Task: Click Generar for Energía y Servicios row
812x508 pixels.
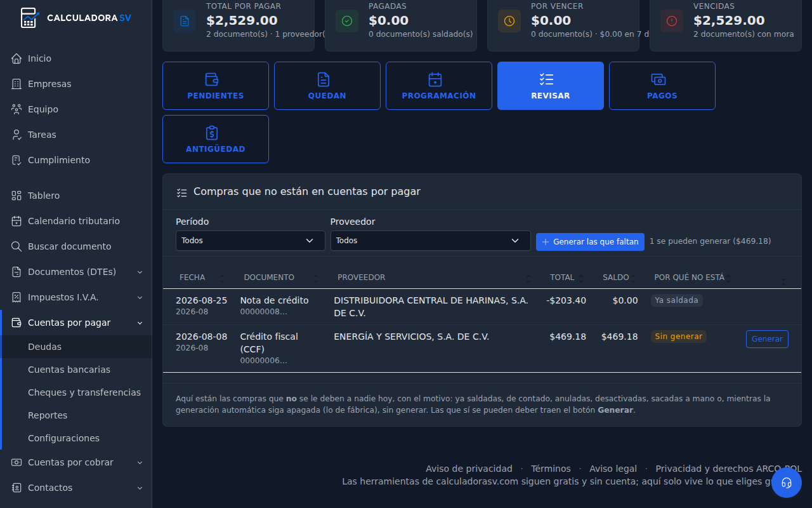Action: 767,339
